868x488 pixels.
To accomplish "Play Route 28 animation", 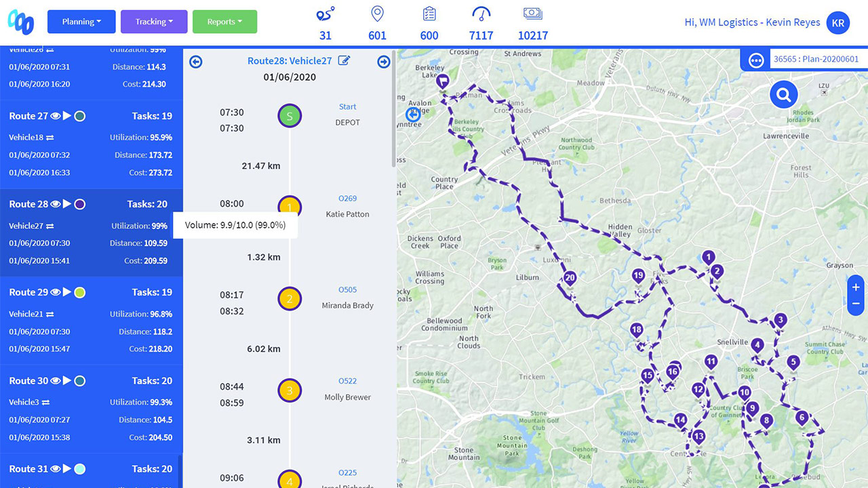I will tap(67, 204).
